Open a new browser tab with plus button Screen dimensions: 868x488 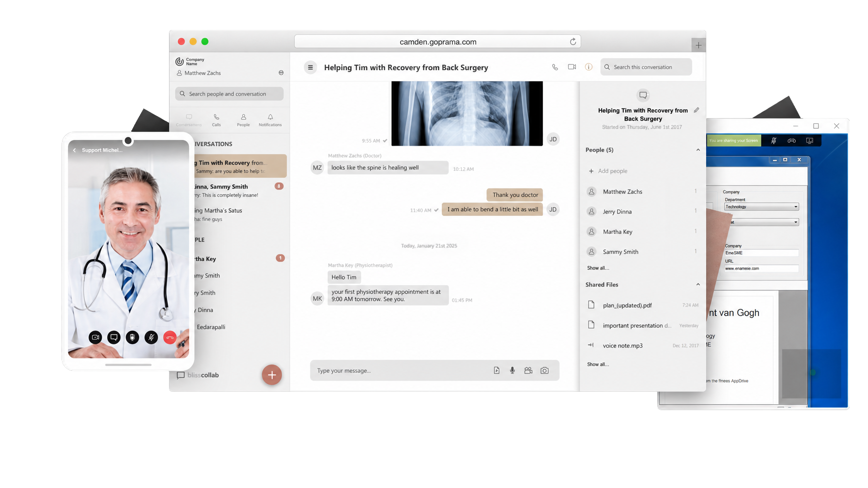tap(698, 45)
